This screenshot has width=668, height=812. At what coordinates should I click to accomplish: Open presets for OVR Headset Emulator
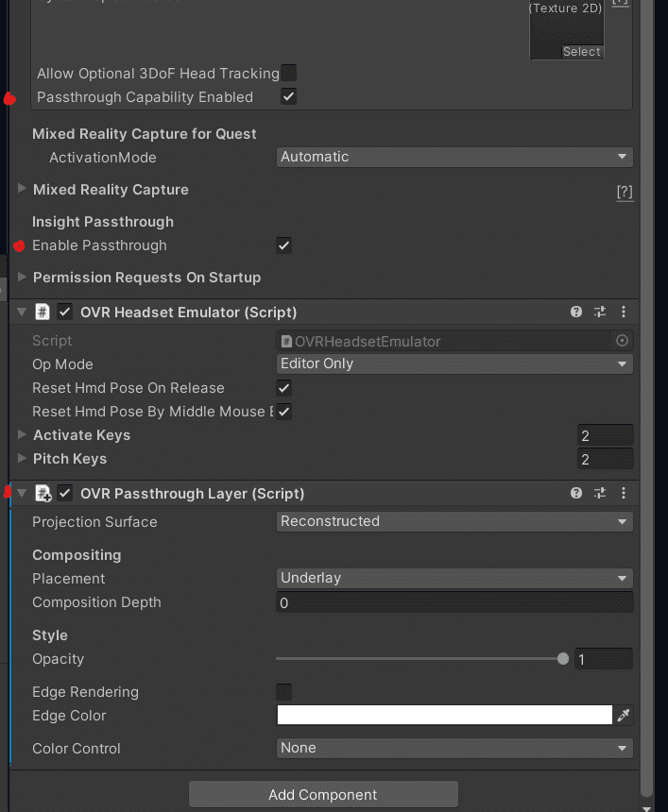[600, 312]
